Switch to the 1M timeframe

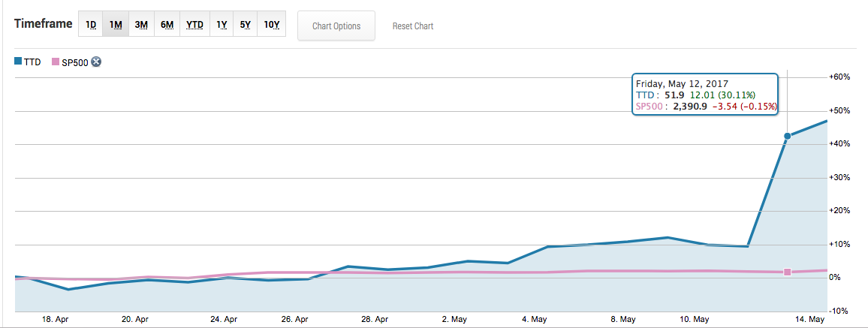[x=116, y=25]
